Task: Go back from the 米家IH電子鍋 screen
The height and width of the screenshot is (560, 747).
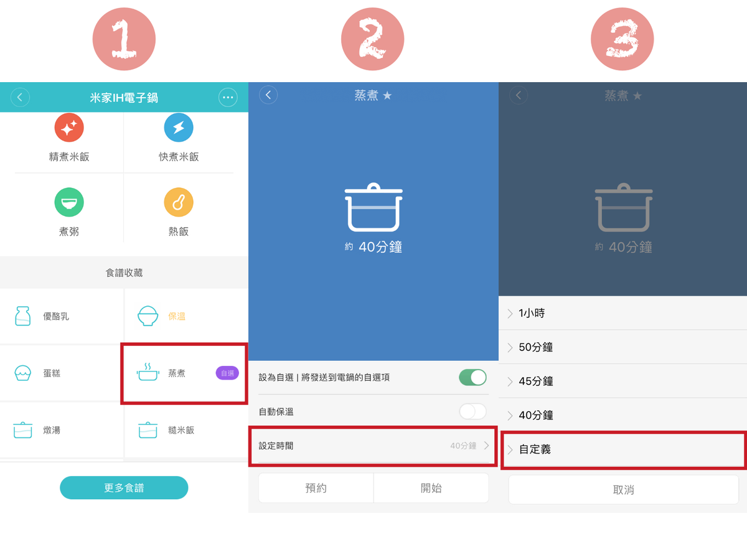Action: (20, 97)
